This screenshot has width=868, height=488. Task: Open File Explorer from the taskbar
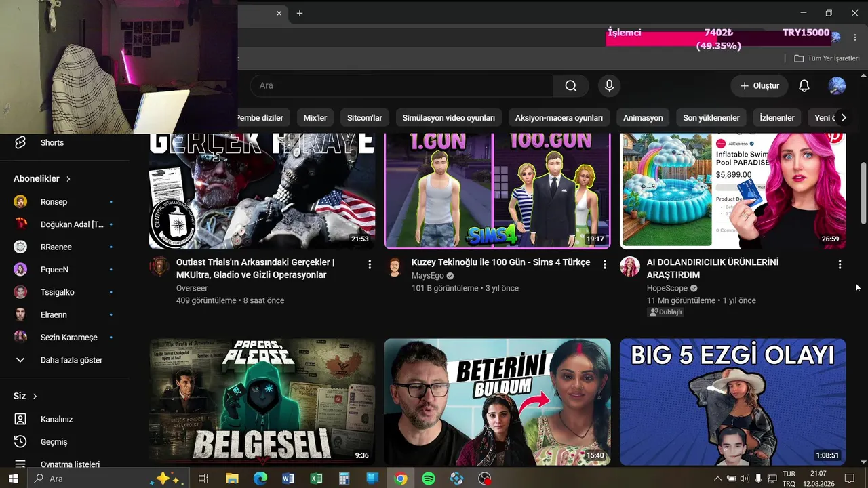coord(232,479)
